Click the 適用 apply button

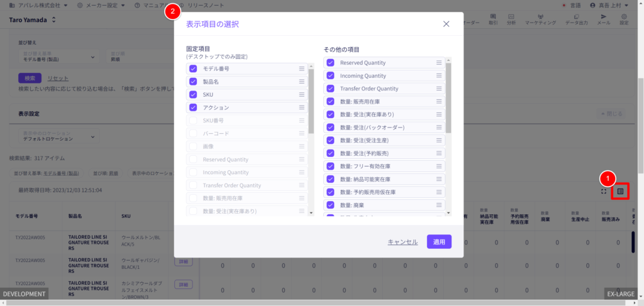[x=439, y=242]
